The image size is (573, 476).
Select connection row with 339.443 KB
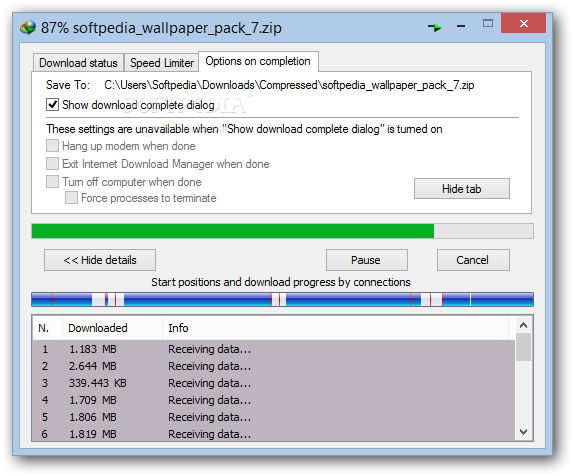(x=274, y=383)
